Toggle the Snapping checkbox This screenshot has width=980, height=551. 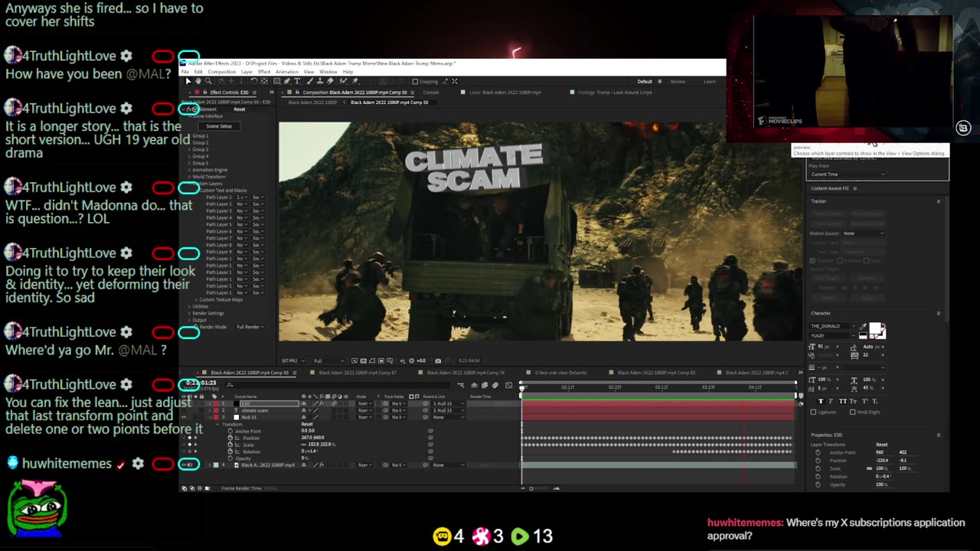click(415, 81)
